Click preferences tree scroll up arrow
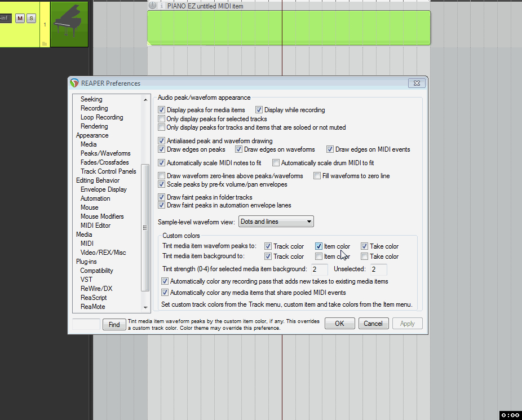Image resolution: width=522 pixels, height=420 pixels. tap(145, 100)
